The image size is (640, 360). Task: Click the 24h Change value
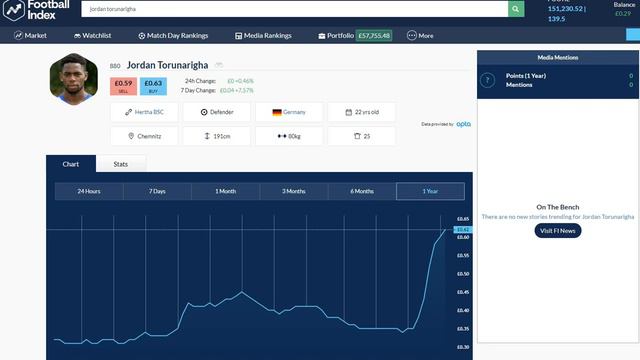[240, 81]
